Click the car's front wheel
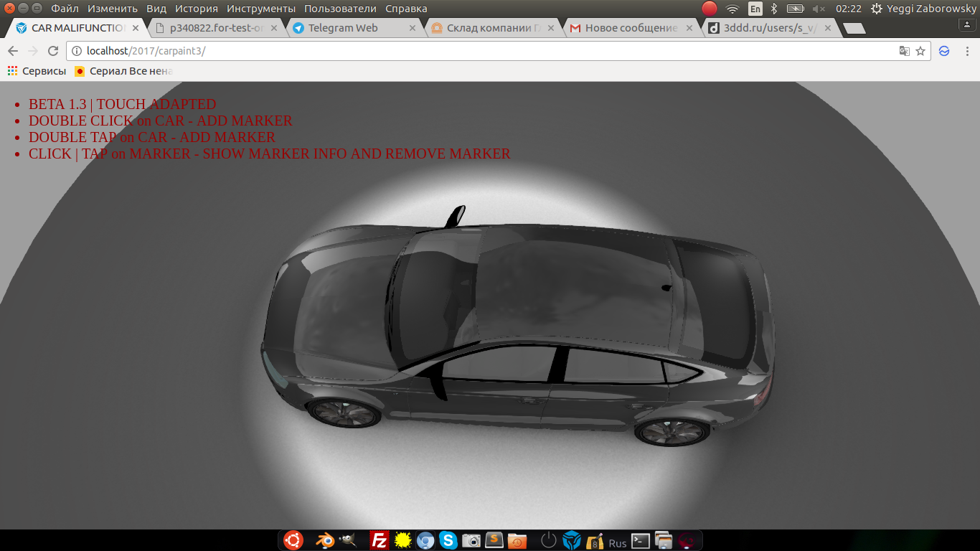This screenshot has width=980, height=551. click(x=344, y=413)
